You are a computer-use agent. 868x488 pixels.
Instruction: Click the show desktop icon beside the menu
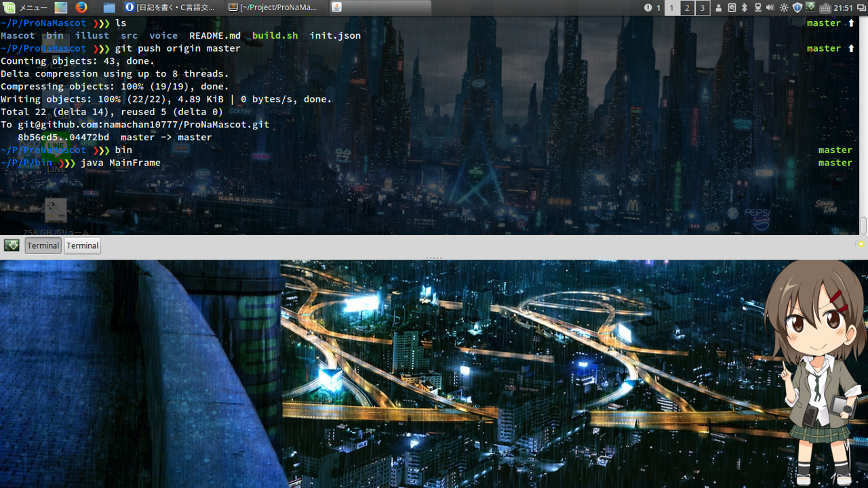(61, 7)
